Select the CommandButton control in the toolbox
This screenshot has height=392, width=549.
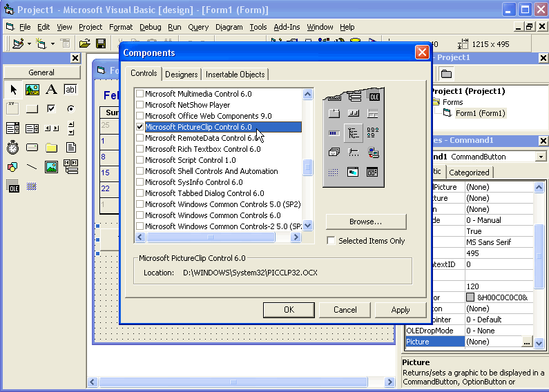32,109
